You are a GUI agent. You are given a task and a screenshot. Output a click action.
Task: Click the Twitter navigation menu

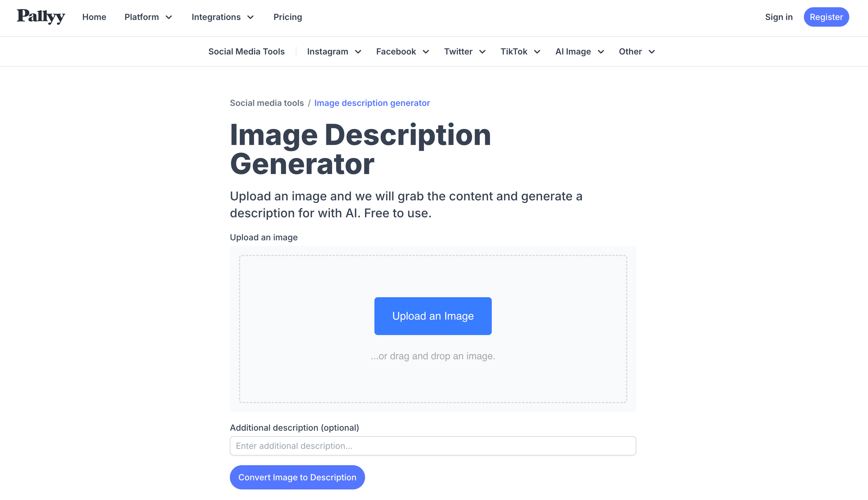465,51
